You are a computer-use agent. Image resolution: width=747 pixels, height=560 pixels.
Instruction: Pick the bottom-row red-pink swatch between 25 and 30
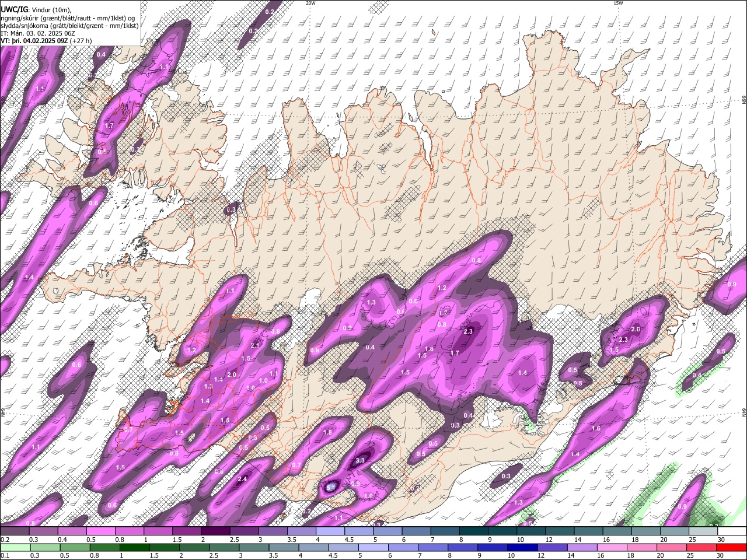pos(702,547)
